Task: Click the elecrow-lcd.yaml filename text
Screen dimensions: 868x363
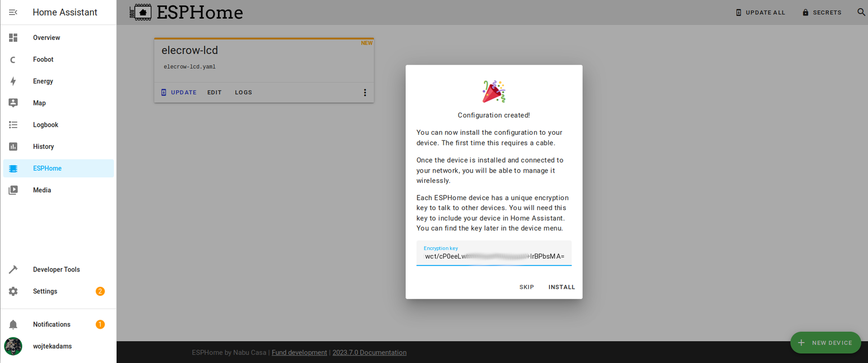Action: pyautogui.click(x=190, y=67)
